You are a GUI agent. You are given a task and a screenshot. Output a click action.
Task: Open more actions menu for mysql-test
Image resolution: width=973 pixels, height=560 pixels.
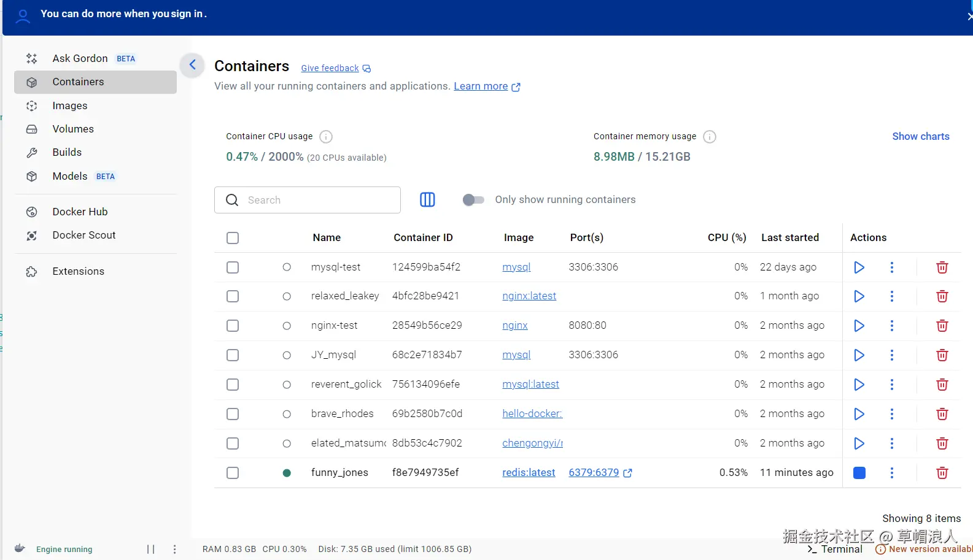point(892,267)
